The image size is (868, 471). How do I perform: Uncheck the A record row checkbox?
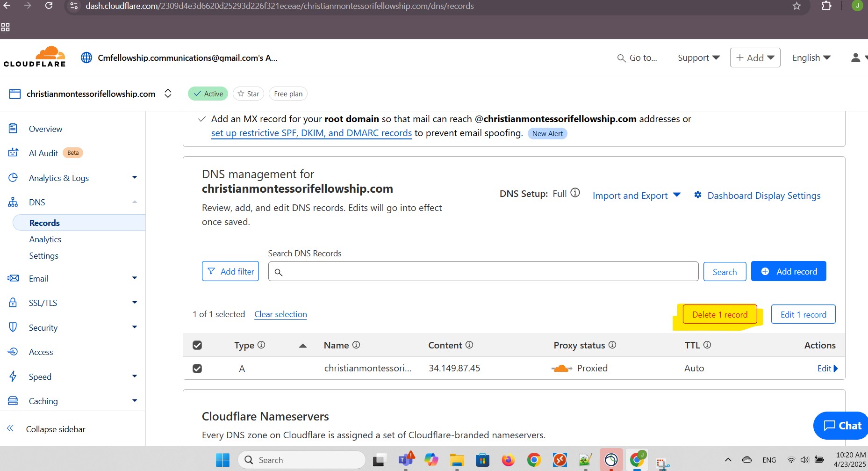(197, 369)
